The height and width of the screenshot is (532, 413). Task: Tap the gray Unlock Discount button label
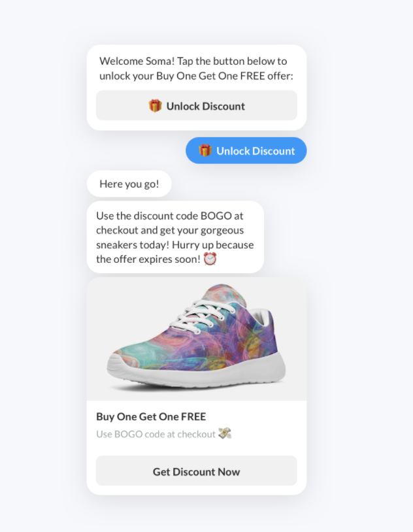pos(205,106)
